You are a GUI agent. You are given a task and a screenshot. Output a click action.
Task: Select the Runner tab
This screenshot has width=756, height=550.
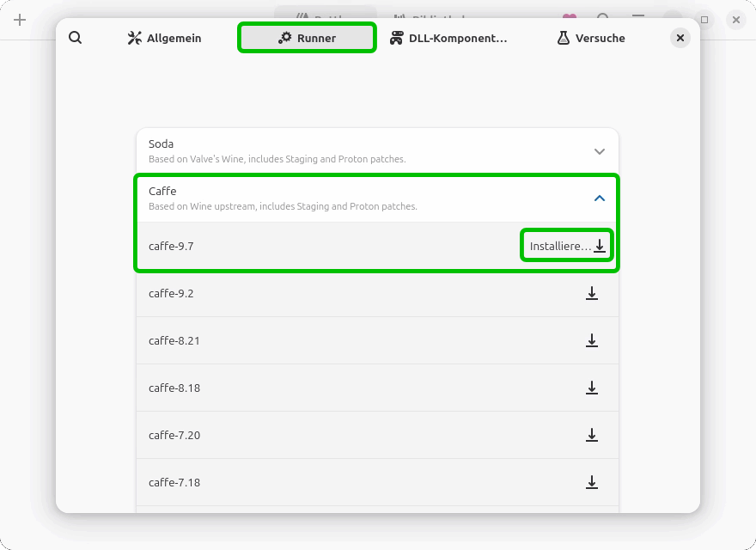point(307,38)
